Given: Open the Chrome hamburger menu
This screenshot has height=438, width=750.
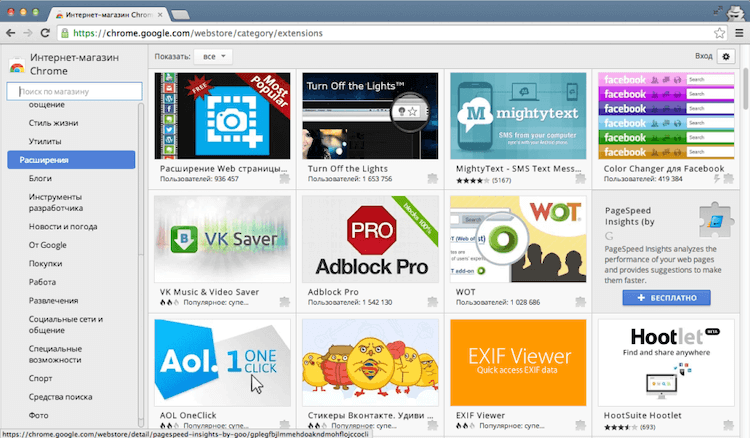Looking at the screenshot, I should tap(739, 33).
